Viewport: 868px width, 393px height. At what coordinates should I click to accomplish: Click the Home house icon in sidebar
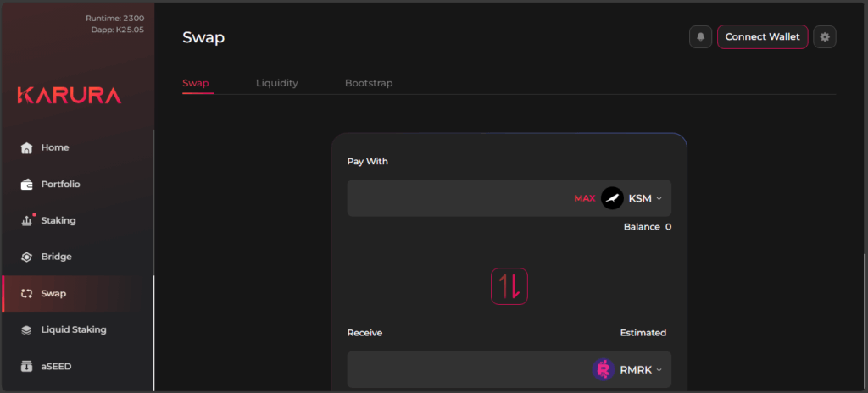click(26, 147)
